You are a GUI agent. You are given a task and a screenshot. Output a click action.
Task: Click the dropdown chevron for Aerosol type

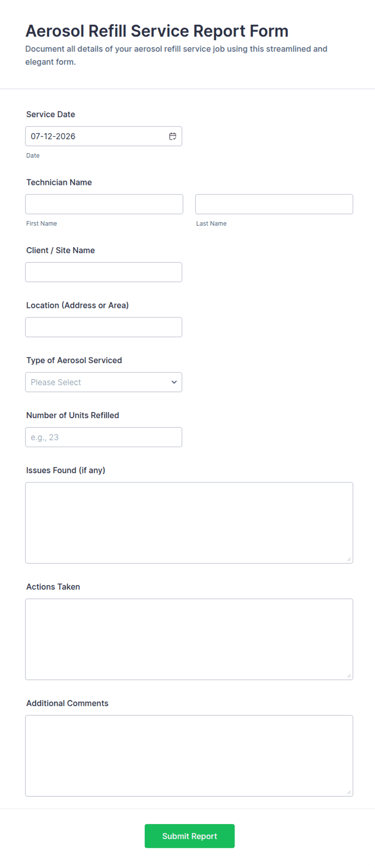(174, 382)
